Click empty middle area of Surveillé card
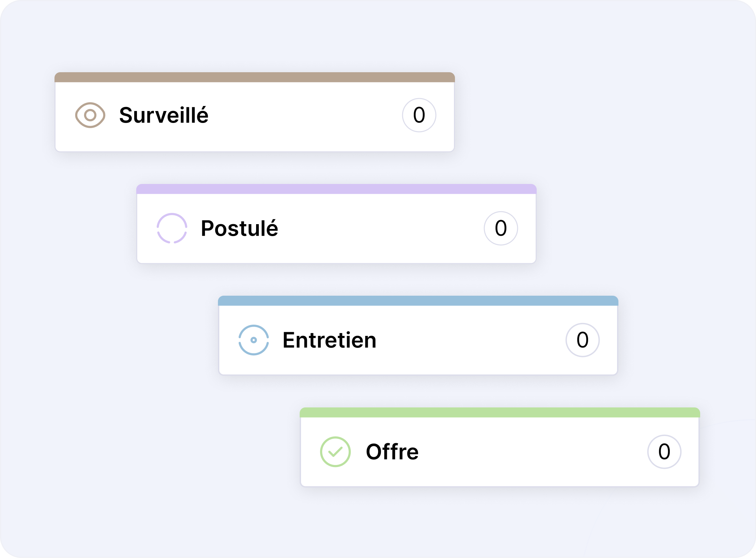756x558 pixels. [303, 116]
